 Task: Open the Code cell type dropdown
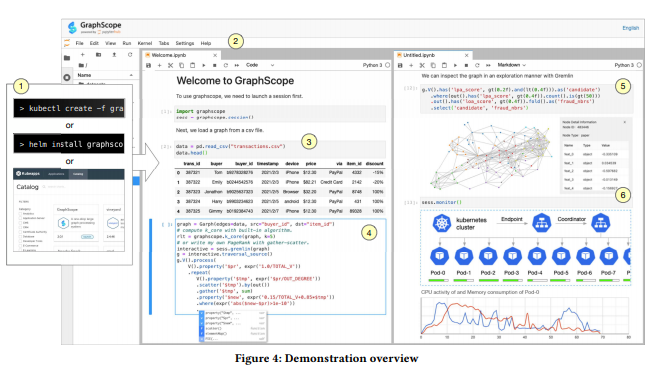(260, 65)
